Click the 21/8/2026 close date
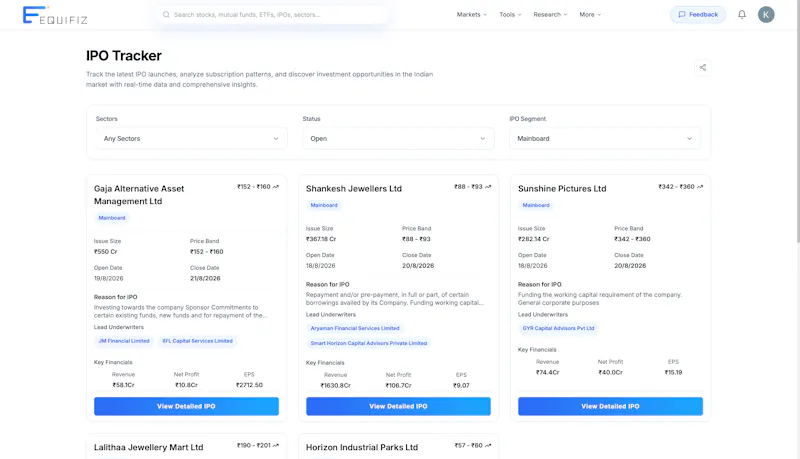 (x=205, y=278)
